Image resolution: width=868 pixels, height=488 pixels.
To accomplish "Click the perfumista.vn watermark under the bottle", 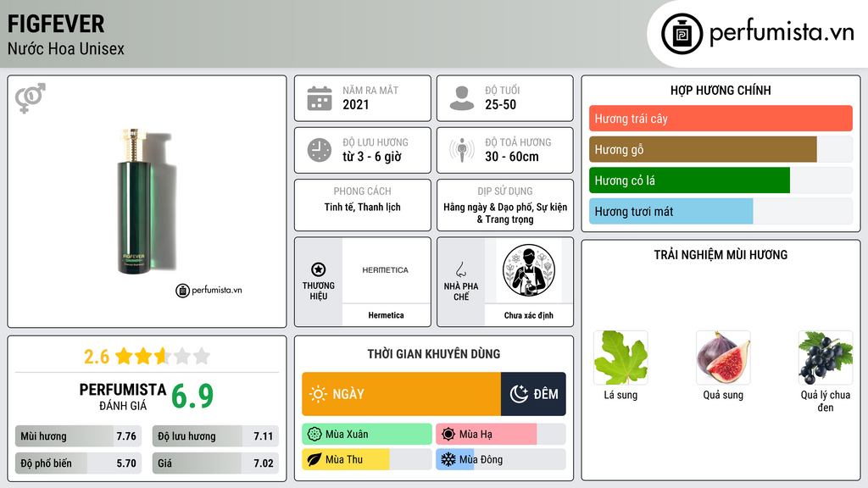I will tap(209, 290).
